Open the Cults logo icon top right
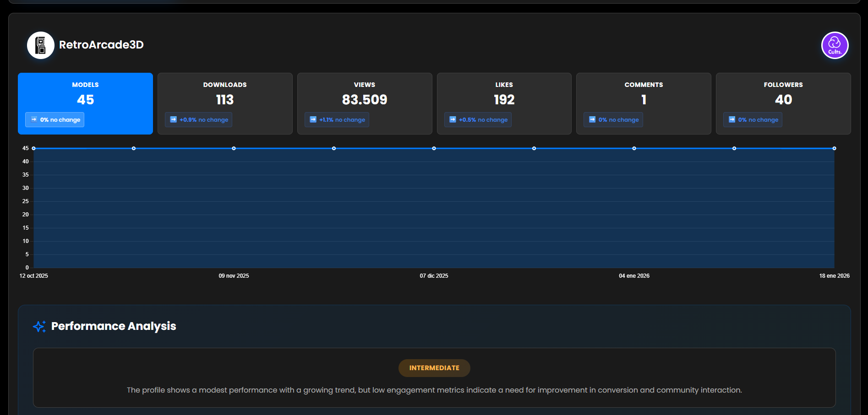 click(x=835, y=45)
